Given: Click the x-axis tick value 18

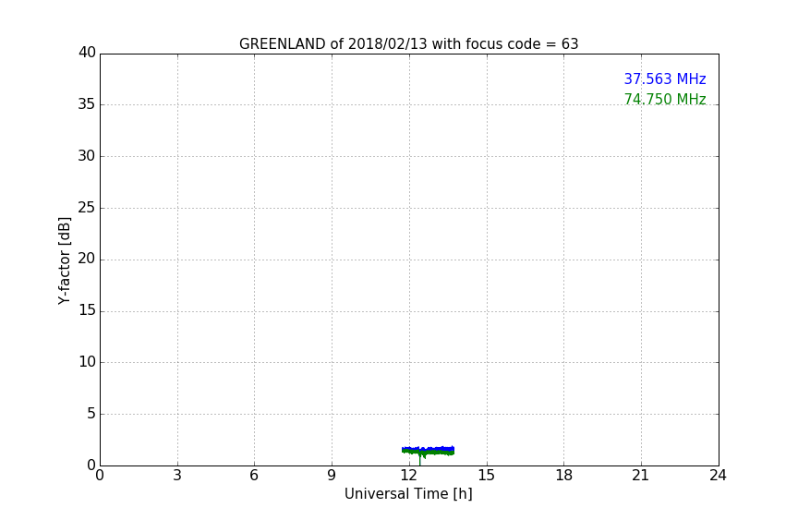Looking at the screenshot, I should coord(564,476).
